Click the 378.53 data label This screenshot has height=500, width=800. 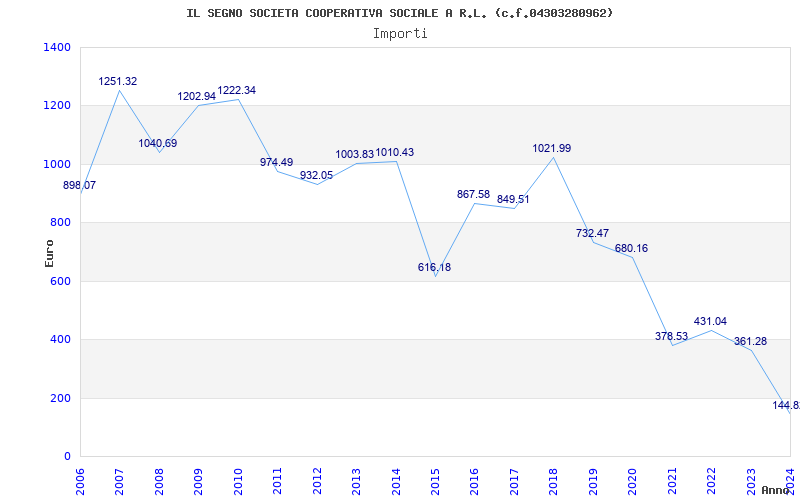tap(671, 336)
